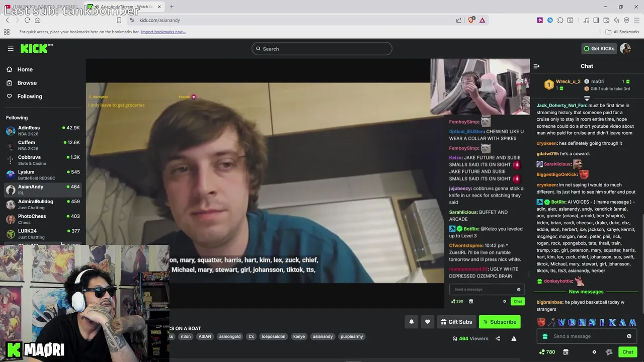The width and height of the screenshot is (644, 362).
Task: Go to Home in Kick sidebar
Action: coord(25,69)
